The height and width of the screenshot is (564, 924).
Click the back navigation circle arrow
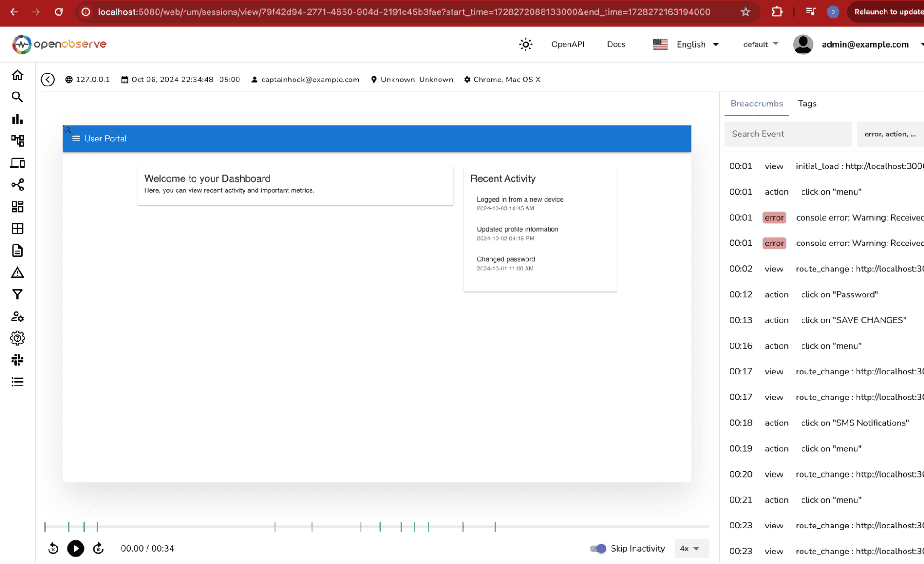click(47, 79)
